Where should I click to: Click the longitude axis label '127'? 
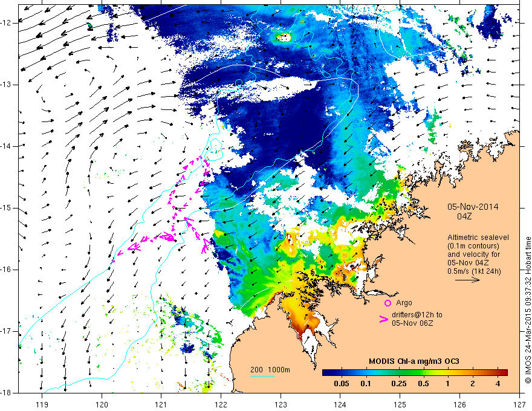click(x=519, y=404)
